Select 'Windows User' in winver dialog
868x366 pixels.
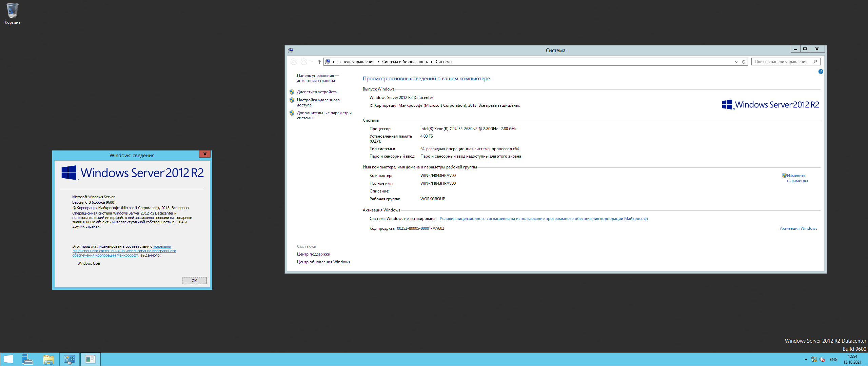(x=89, y=263)
